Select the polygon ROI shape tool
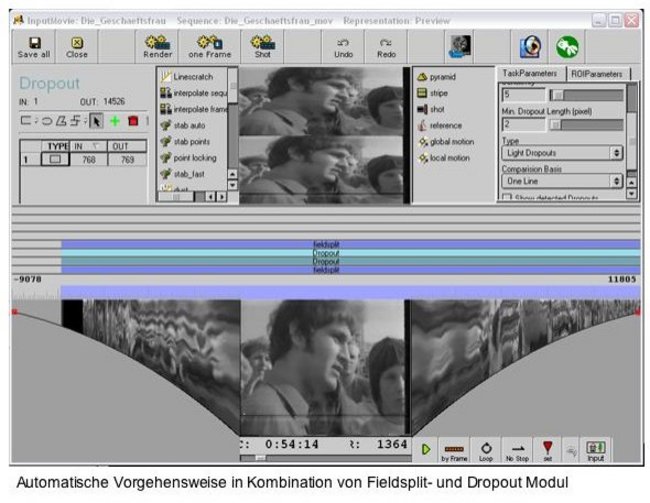Viewport: 650px width, 503px height. [x=61, y=121]
